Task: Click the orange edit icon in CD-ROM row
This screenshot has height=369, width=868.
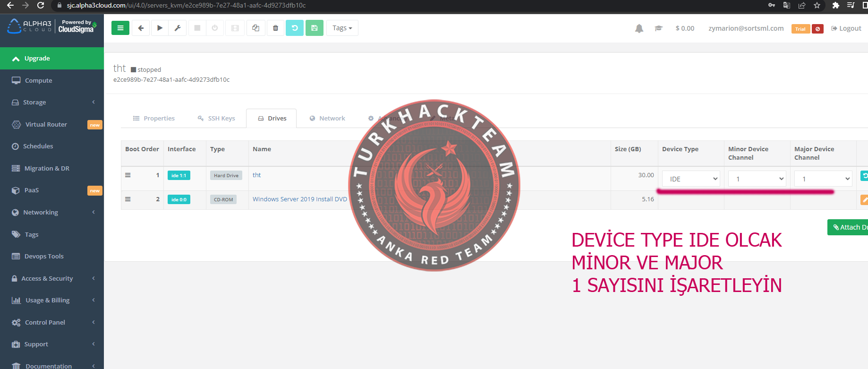Action: pos(864,200)
